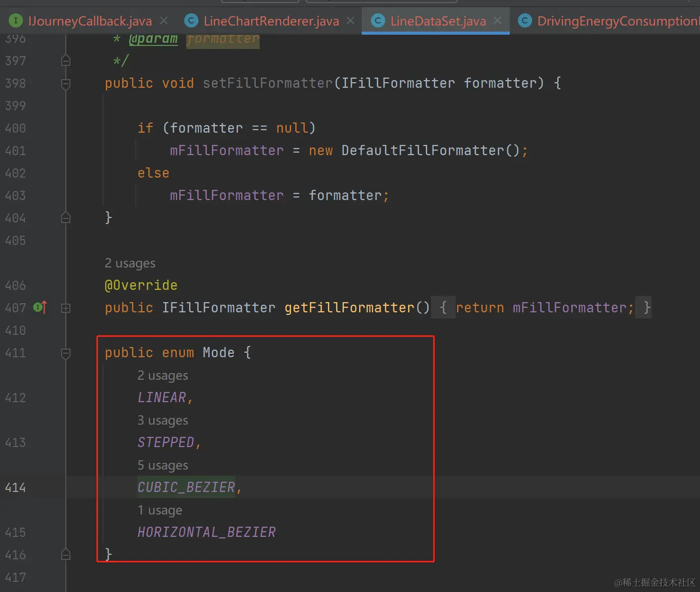
Task: Click the class icon on DrivingEnergyConsumption tab
Action: tap(524, 21)
